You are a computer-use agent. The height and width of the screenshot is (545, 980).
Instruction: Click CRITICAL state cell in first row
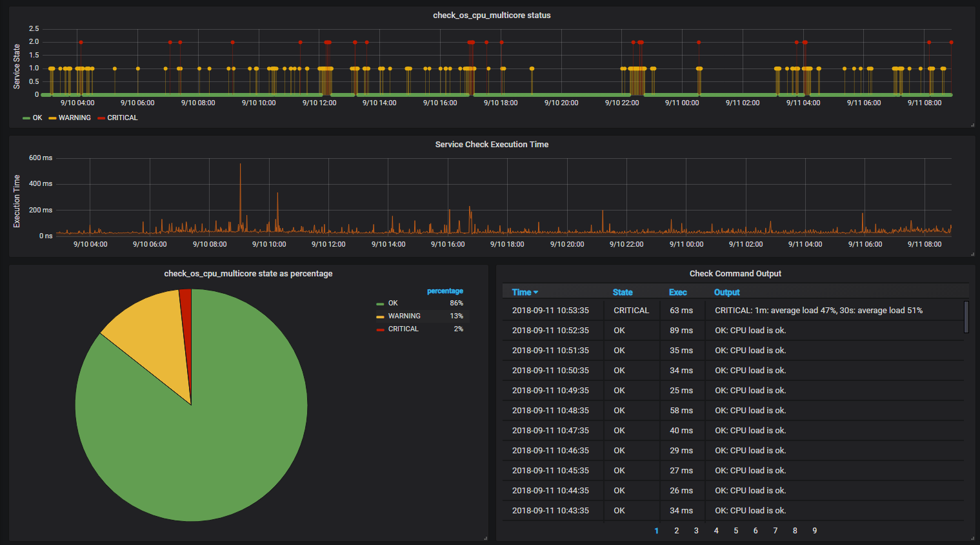631,310
